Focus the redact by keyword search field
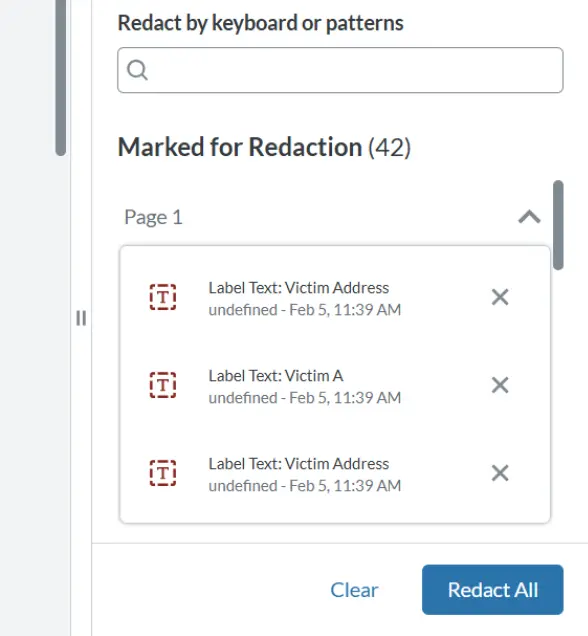This screenshot has height=636, width=588. tap(340, 70)
